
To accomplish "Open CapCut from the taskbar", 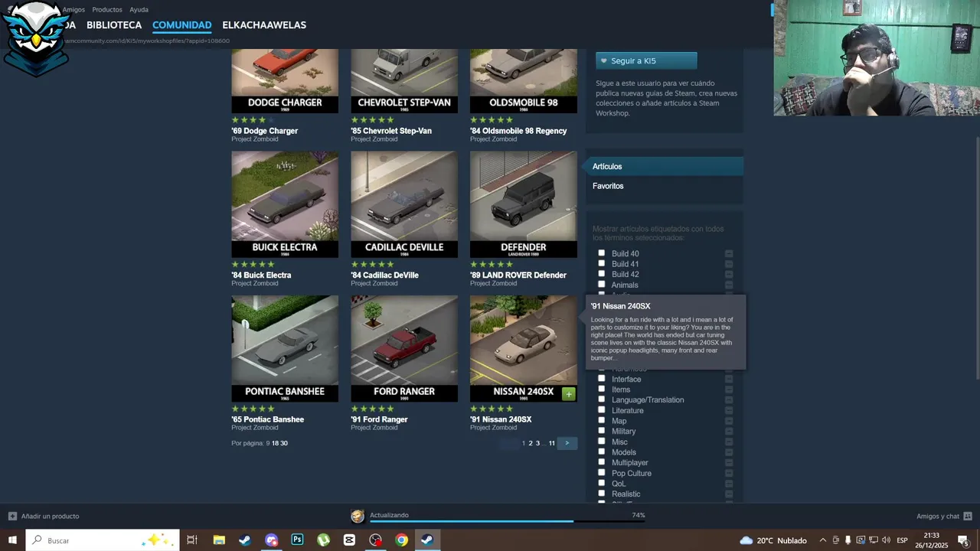I will (x=350, y=540).
